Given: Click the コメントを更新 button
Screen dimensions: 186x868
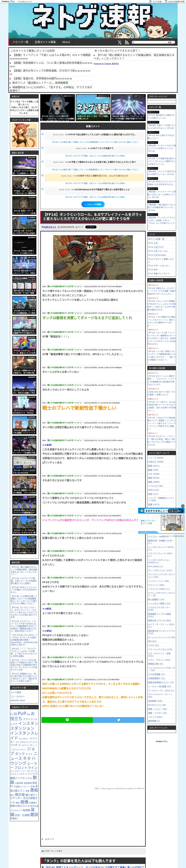Looking at the screenshot, I should pos(93,204).
